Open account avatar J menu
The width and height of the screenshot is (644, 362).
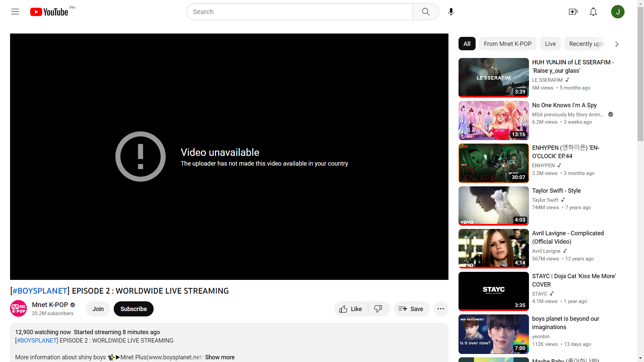618,12
